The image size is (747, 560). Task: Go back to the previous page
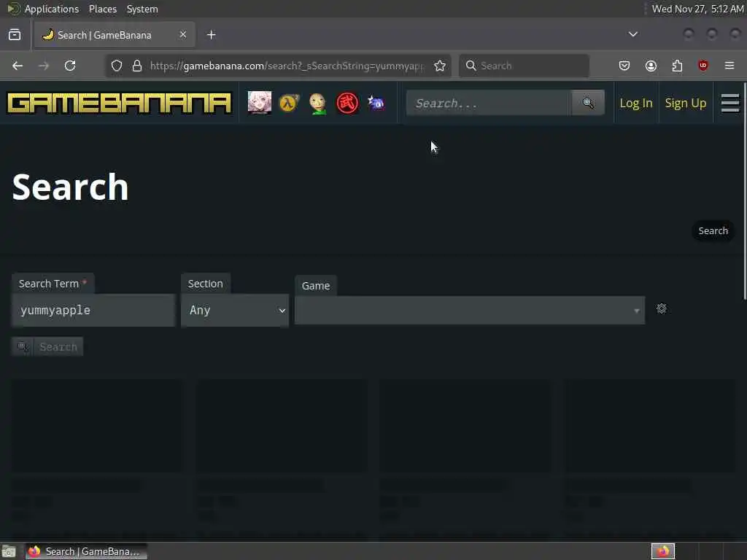click(x=18, y=66)
